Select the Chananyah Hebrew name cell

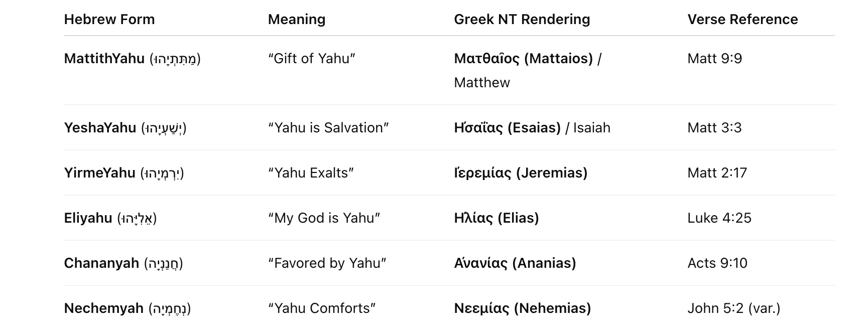pos(123,263)
